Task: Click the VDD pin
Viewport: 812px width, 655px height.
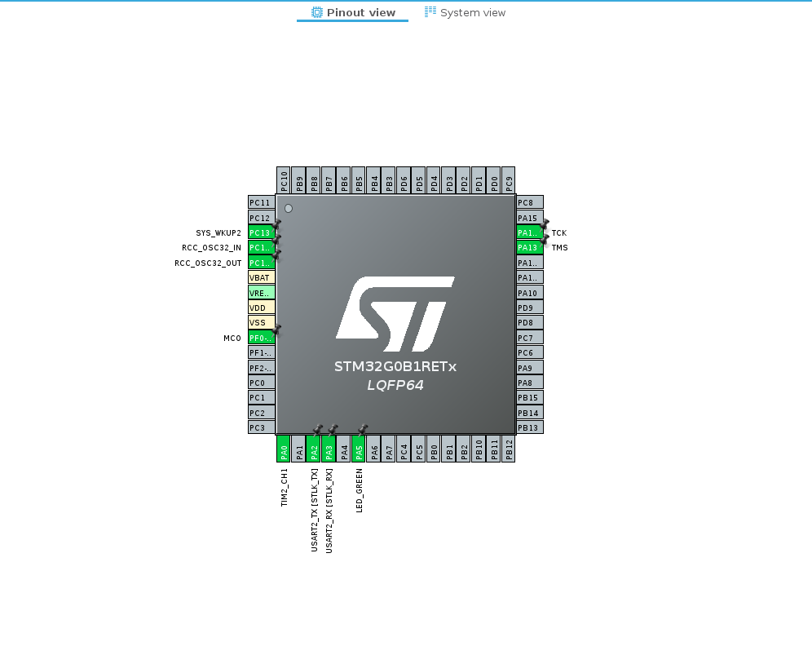Action: tap(262, 308)
